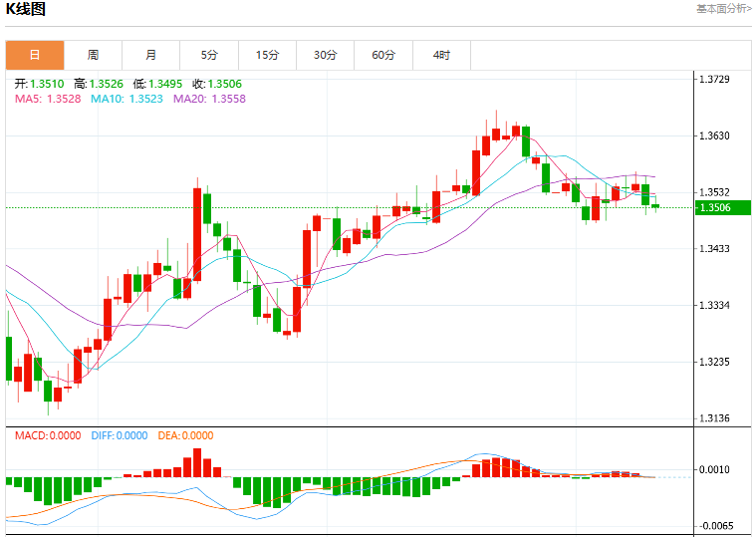Viewport: 756px width, 537px height.
Task: Click the DEA indicator label
Action: point(185,435)
